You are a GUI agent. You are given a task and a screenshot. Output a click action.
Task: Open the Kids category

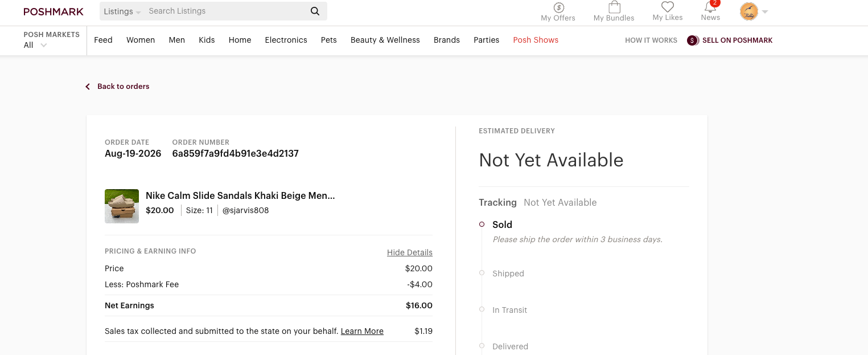click(x=207, y=40)
